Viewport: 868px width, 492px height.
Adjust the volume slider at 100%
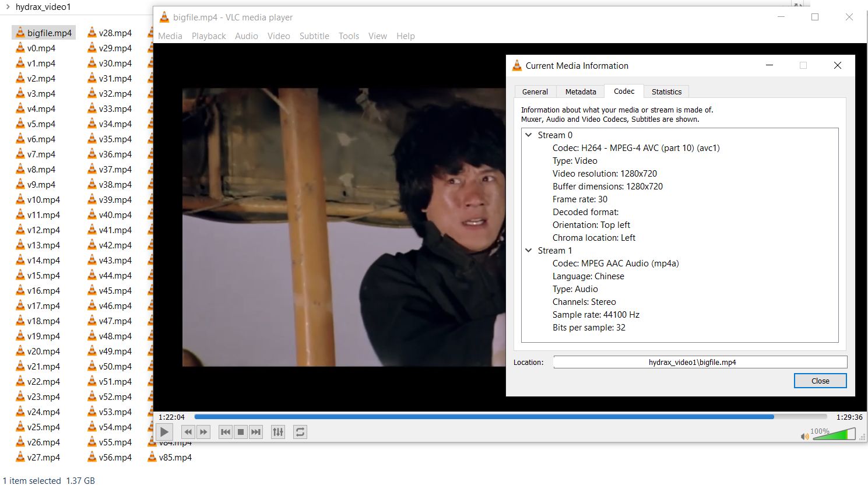[834, 434]
